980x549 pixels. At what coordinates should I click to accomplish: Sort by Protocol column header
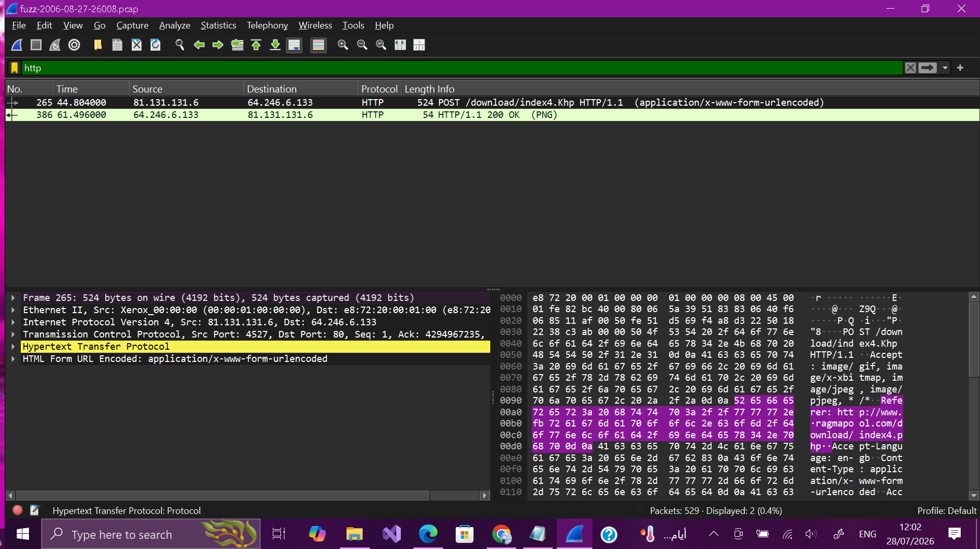(x=380, y=89)
